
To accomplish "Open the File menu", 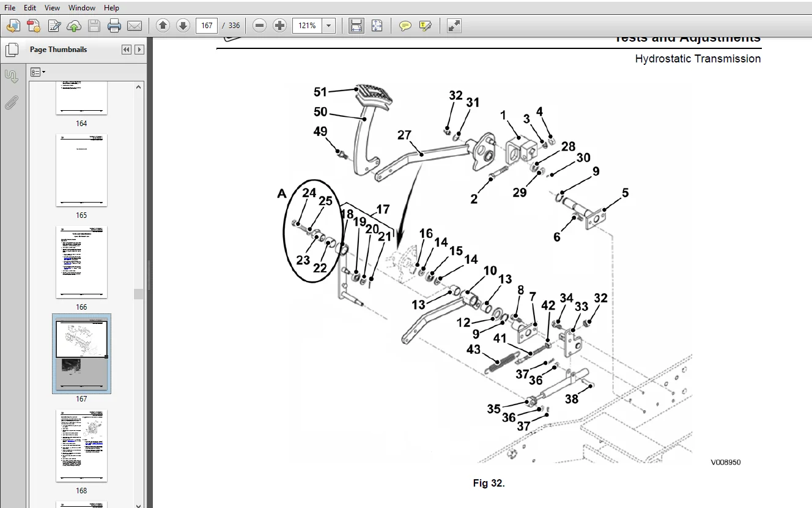I will (x=10, y=8).
